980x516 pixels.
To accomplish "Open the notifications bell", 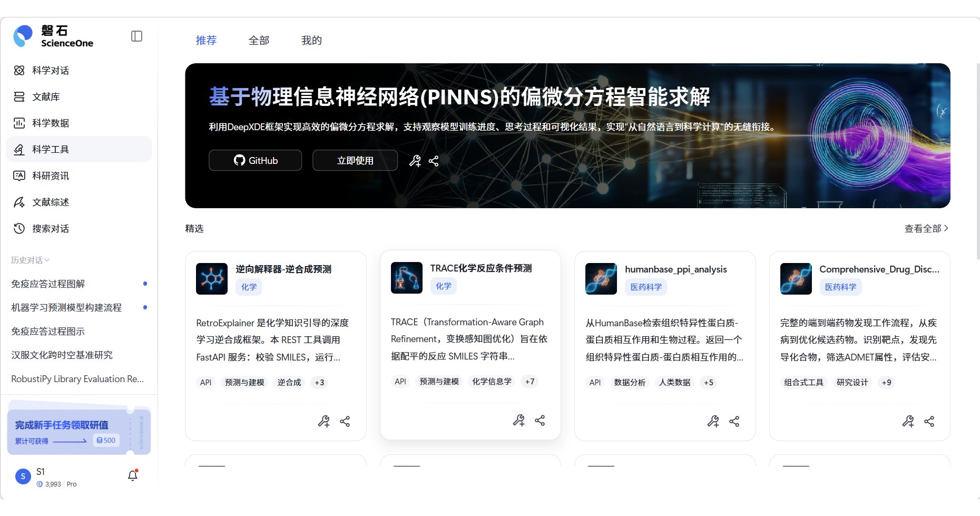I will (x=133, y=475).
